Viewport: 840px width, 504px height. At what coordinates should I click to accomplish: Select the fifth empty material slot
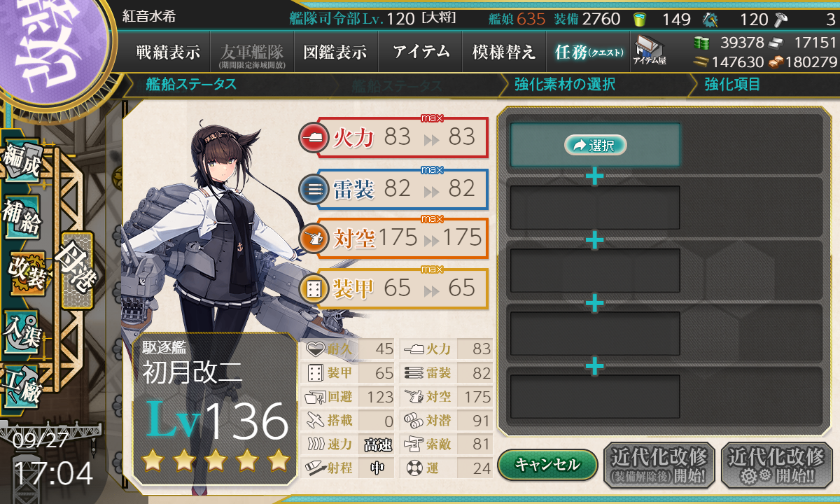coord(595,397)
